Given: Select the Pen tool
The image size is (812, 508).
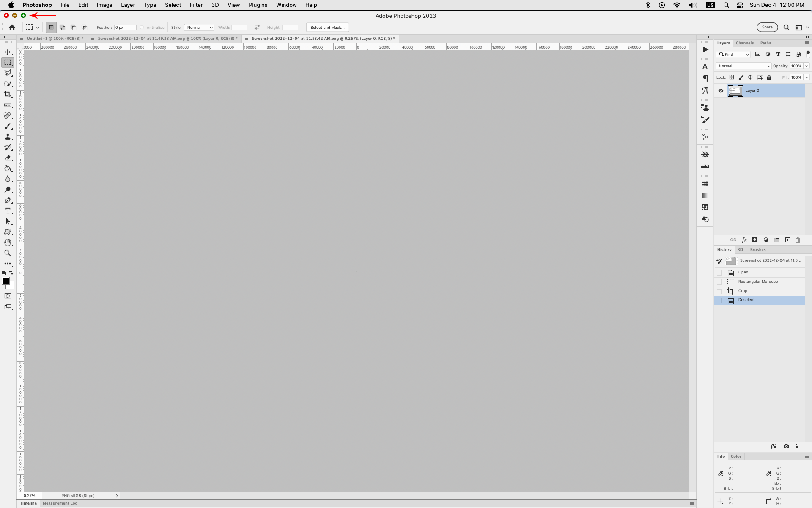Looking at the screenshot, I should tap(8, 200).
